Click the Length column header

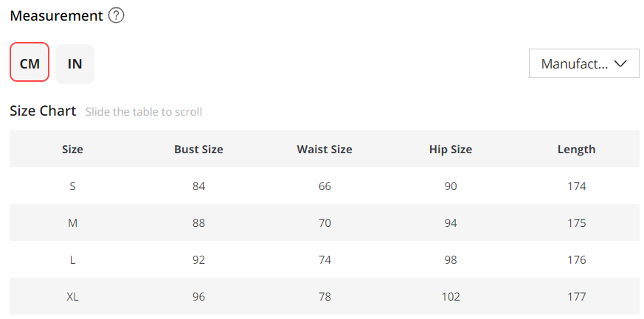tap(576, 149)
